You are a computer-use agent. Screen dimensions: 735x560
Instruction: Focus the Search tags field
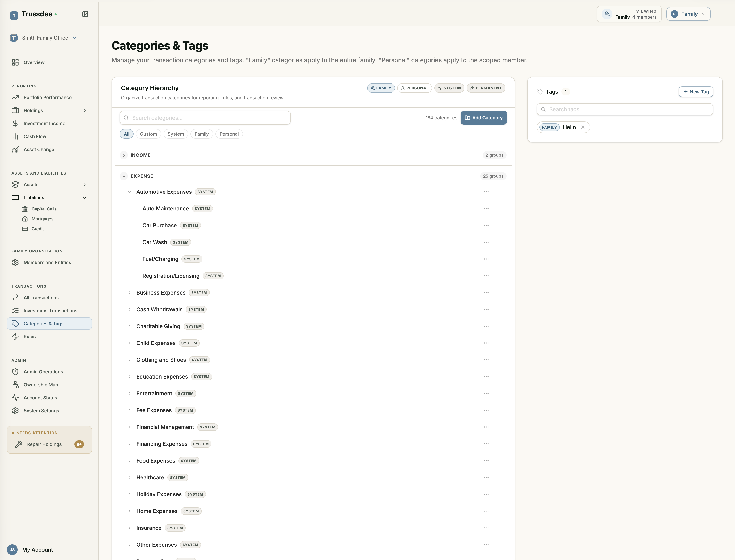625,109
